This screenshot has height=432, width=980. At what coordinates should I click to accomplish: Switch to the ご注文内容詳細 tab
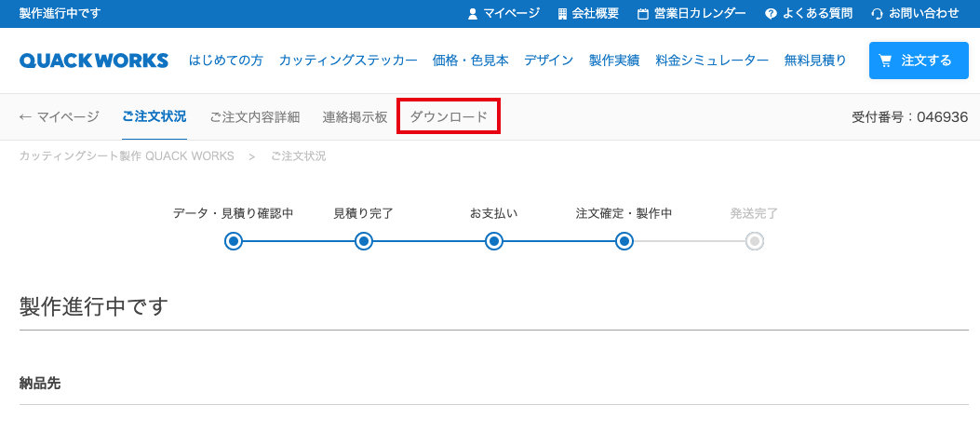tap(254, 117)
